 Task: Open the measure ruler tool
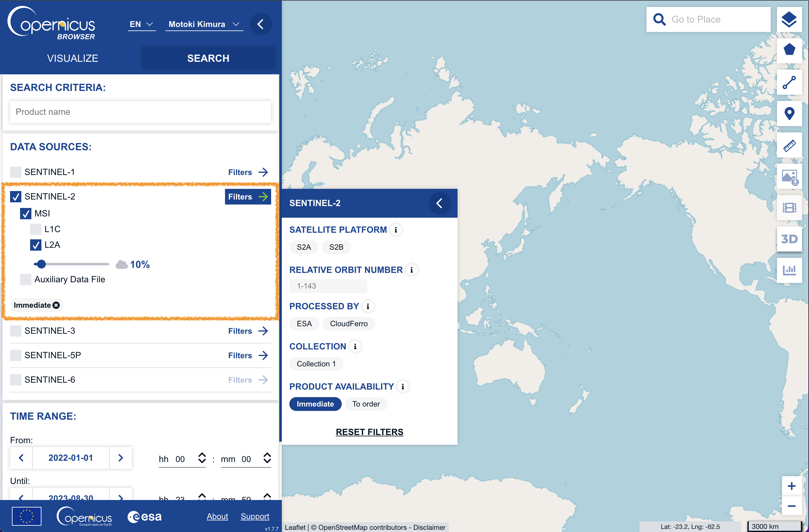(789, 146)
